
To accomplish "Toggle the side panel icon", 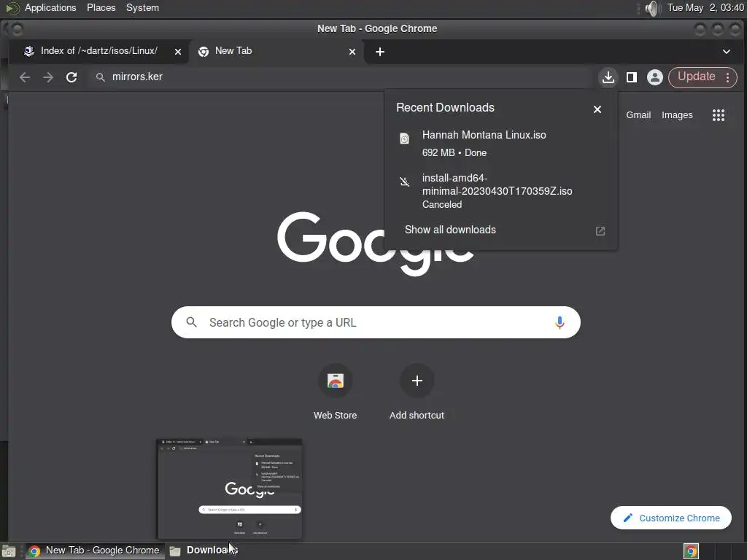I will [632, 77].
